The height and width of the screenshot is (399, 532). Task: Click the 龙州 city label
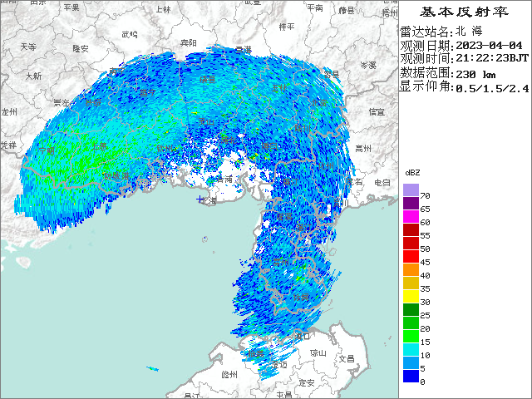point(9,112)
